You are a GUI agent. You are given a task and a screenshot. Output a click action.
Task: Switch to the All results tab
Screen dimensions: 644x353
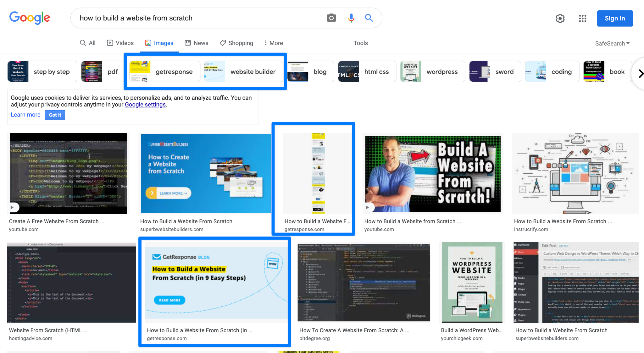point(88,43)
